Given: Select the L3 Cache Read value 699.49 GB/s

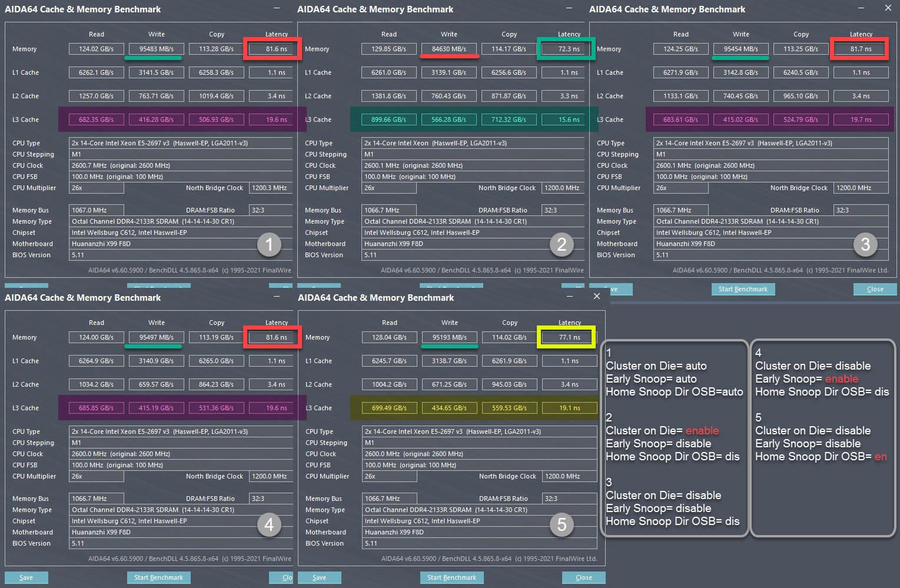Looking at the screenshot, I should [389, 408].
